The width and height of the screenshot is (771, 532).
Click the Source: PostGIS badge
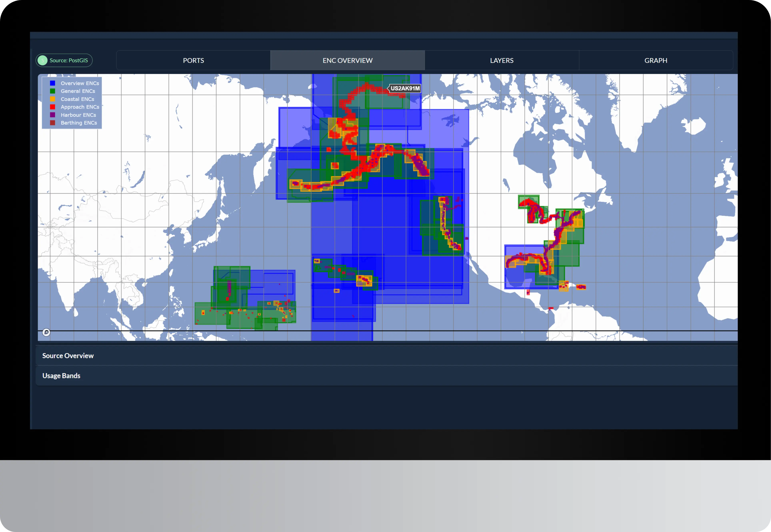point(68,60)
